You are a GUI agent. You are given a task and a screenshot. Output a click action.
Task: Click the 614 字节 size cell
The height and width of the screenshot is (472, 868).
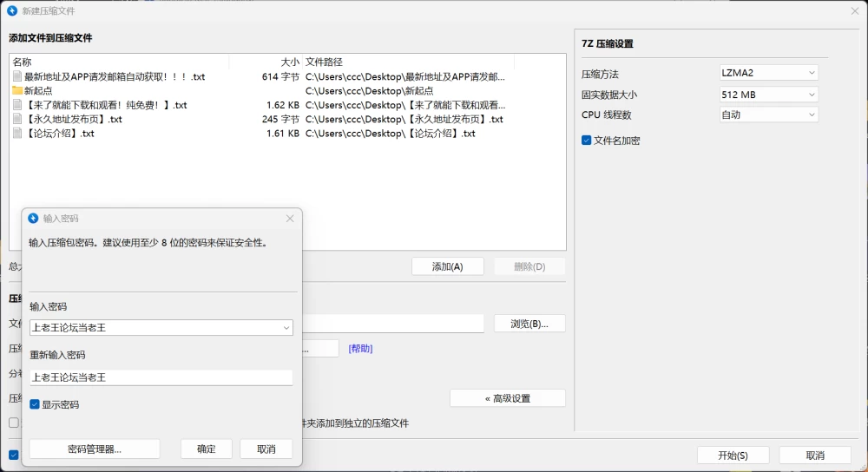(280, 77)
